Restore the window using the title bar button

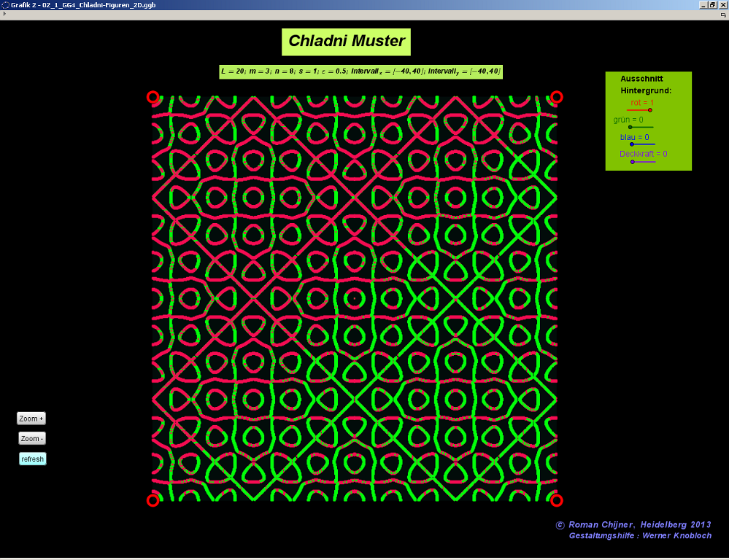click(x=712, y=5)
